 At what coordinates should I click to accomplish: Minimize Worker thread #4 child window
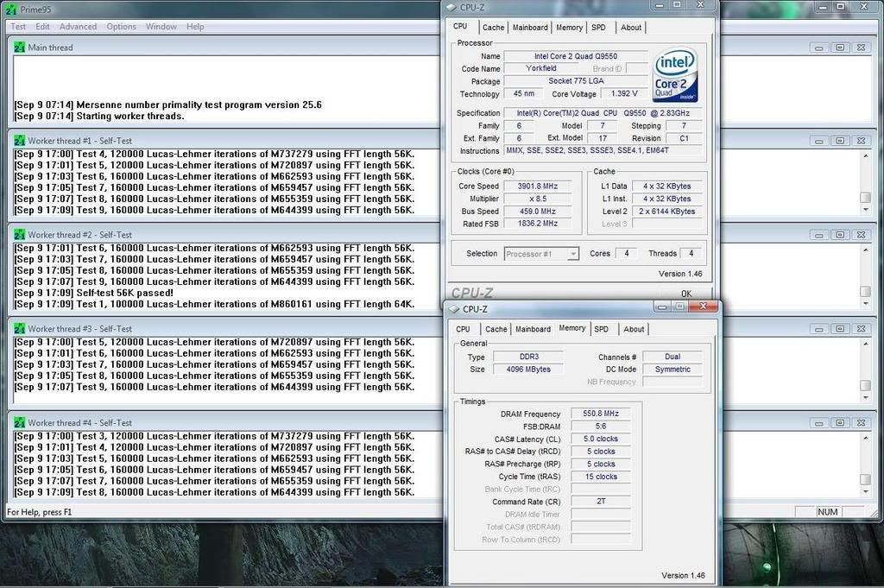pos(818,423)
